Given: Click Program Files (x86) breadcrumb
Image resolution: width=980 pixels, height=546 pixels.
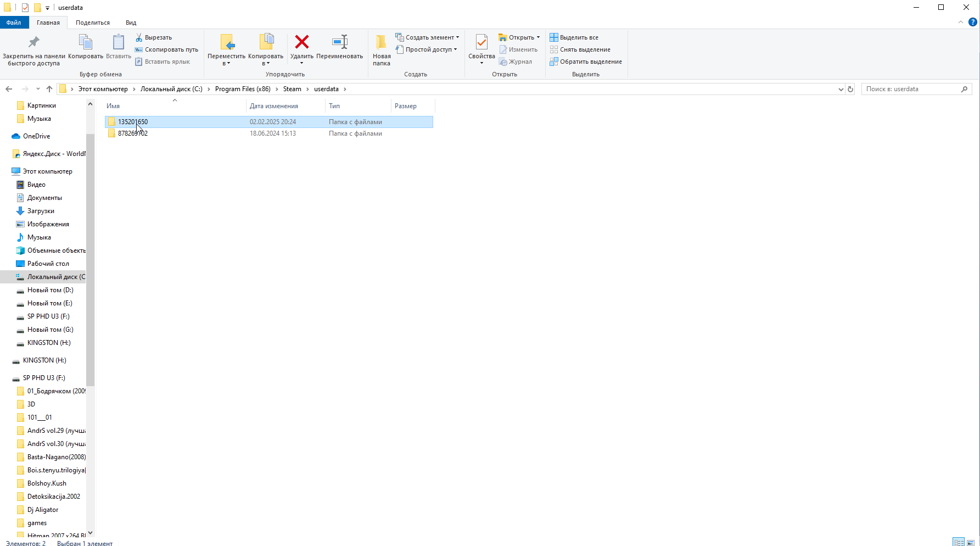Looking at the screenshot, I should click(x=243, y=89).
